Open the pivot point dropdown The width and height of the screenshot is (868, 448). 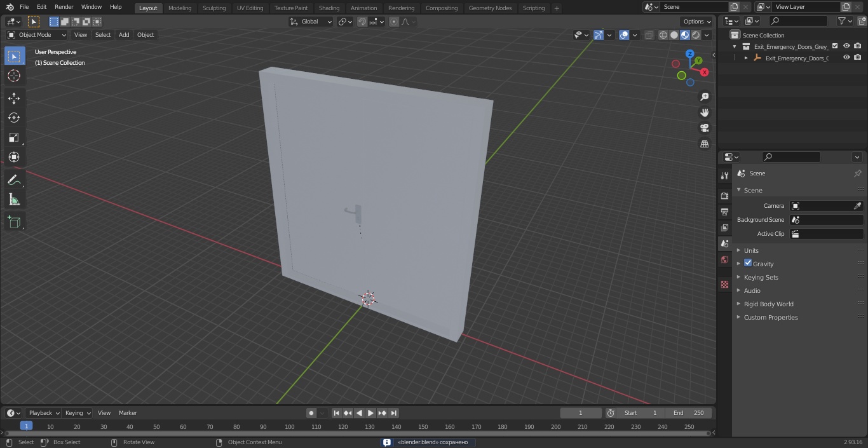pos(345,22)
